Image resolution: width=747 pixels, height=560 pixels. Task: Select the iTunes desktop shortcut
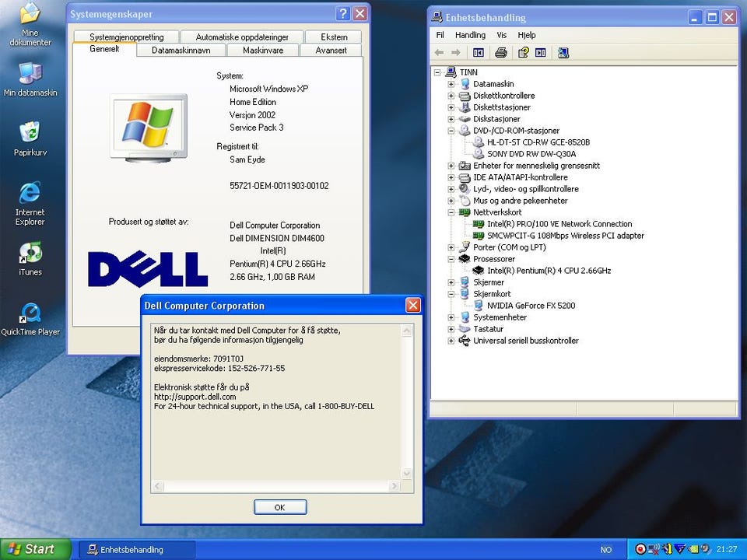[x=30, y=258]
